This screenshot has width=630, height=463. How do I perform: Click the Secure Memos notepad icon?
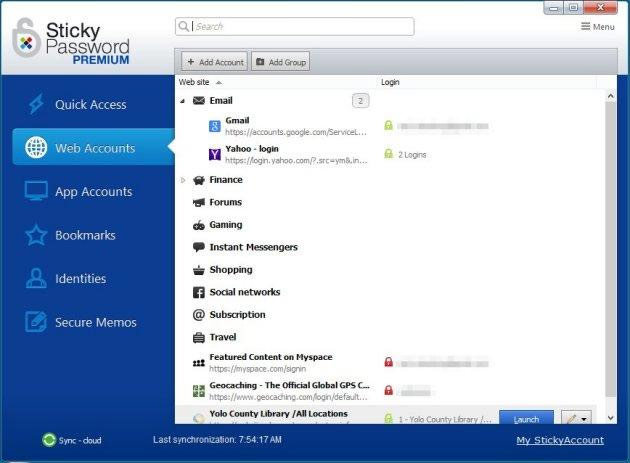coord(36,322)
